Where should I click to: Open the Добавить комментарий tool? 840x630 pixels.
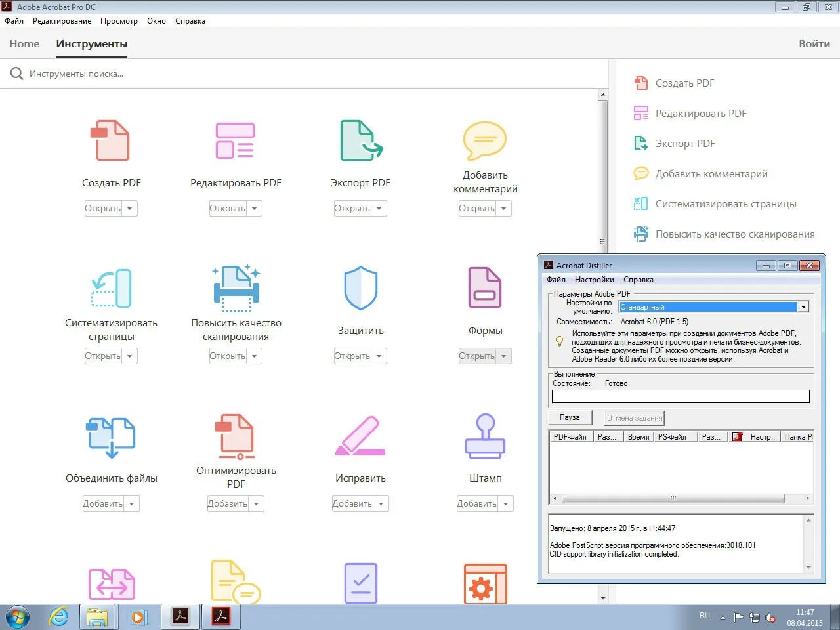coord(484,140)
